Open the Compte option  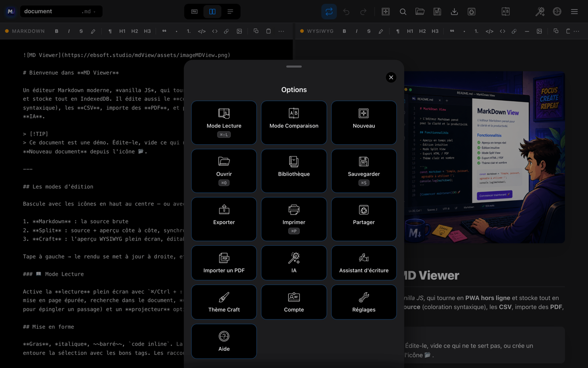294,302
